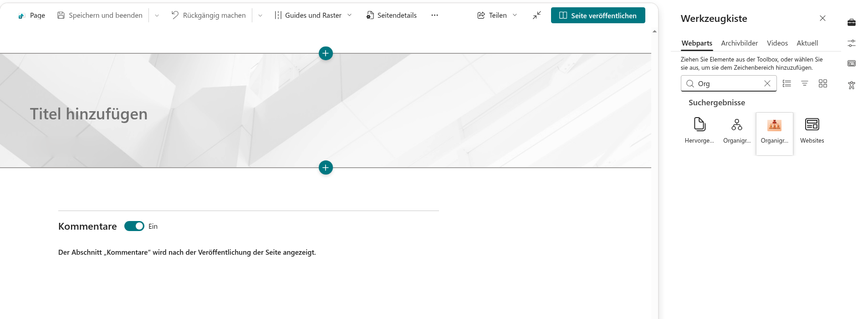Viewport: 868px width, 319px height.
Task: Open the more options ellipsis menu
Action: click(x=434, y=15)
